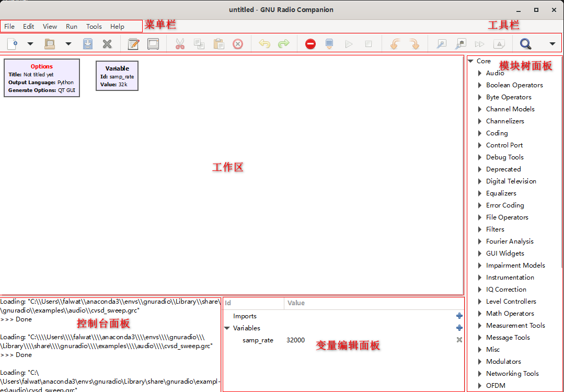Expand the Channel Models category
Screen dimensions: 564x392
(479, 109)
